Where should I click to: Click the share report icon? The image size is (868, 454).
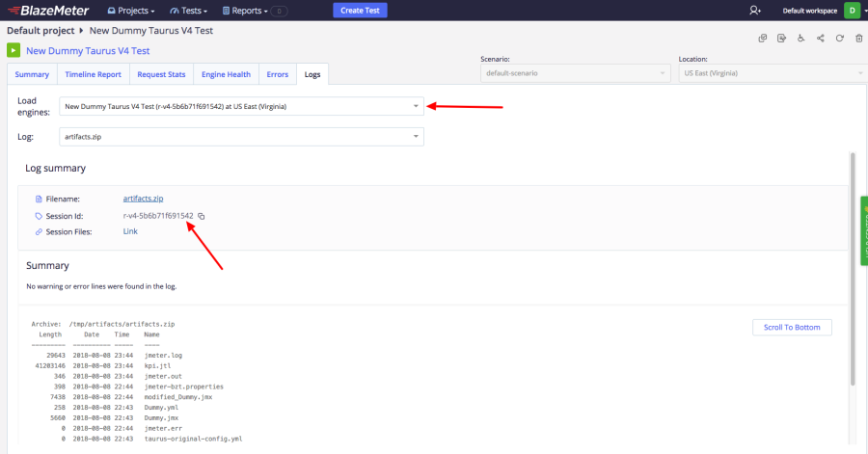click(x=821, y=39)
